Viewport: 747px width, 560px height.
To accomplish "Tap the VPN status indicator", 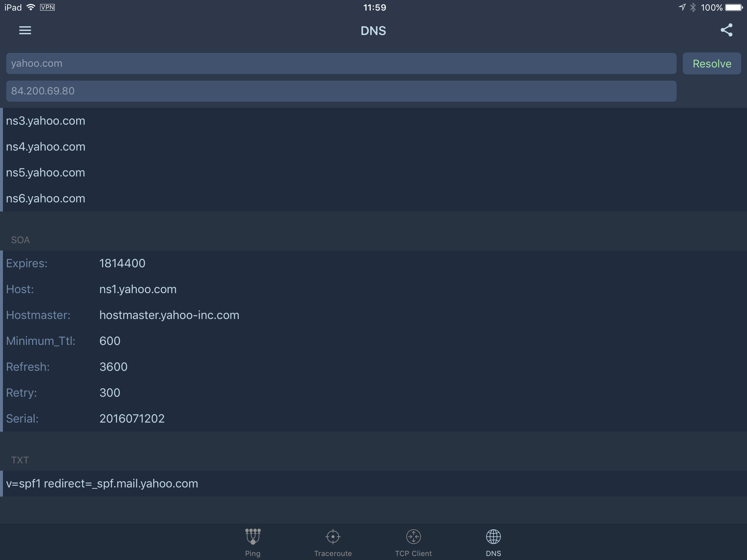I will pyautogui.click(x=47, y=7).
